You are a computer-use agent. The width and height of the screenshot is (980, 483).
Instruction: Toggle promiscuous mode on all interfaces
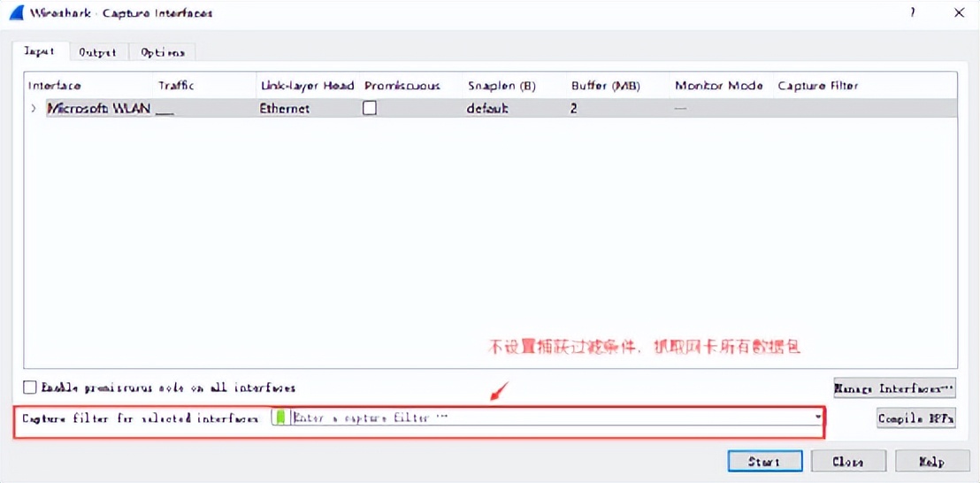tap(29, 388)
